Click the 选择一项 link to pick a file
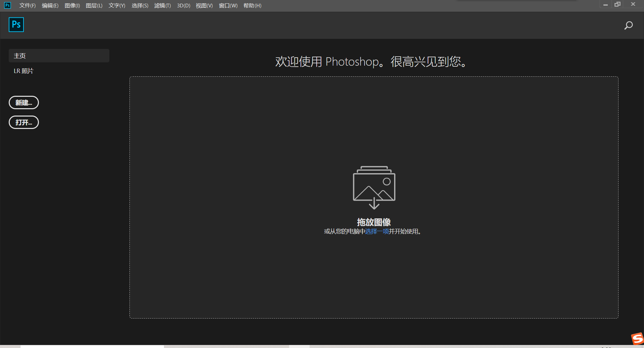The image size is (644, 348). (x=376, y=231)
